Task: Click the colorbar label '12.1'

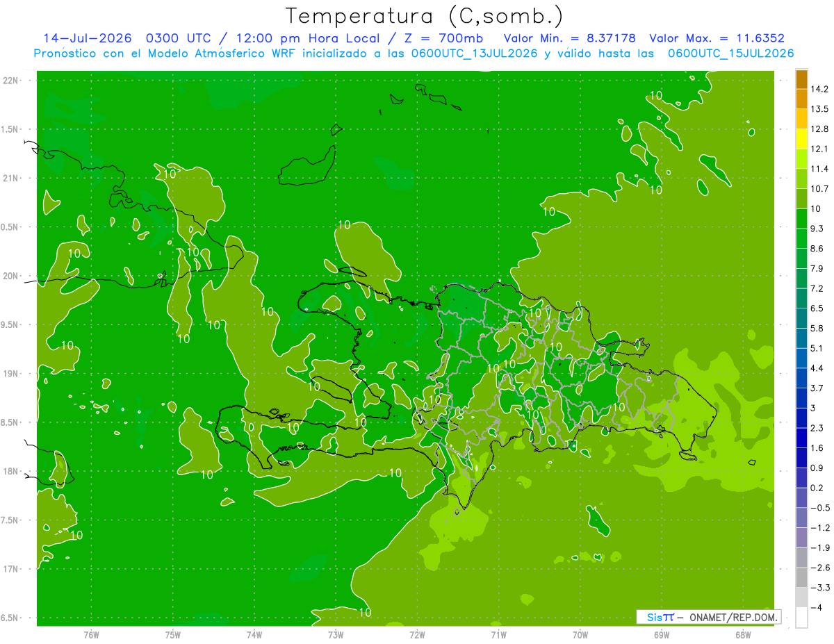Action: [x=819, y=149]
